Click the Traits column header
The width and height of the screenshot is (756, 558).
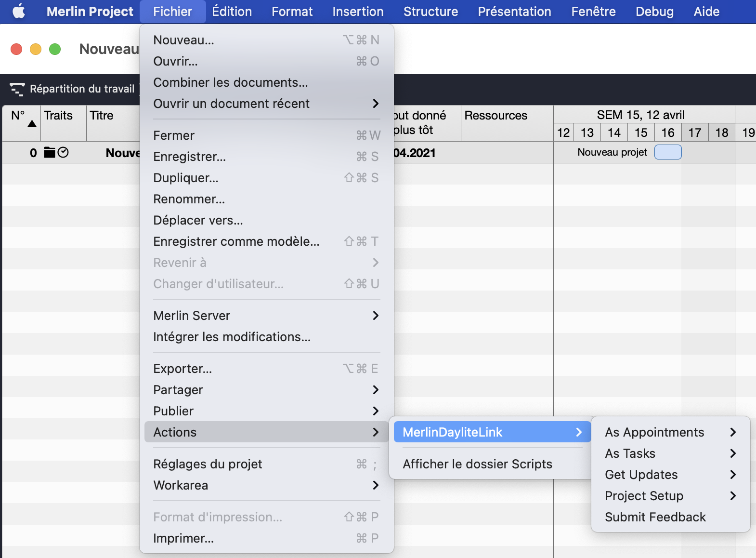58,116
